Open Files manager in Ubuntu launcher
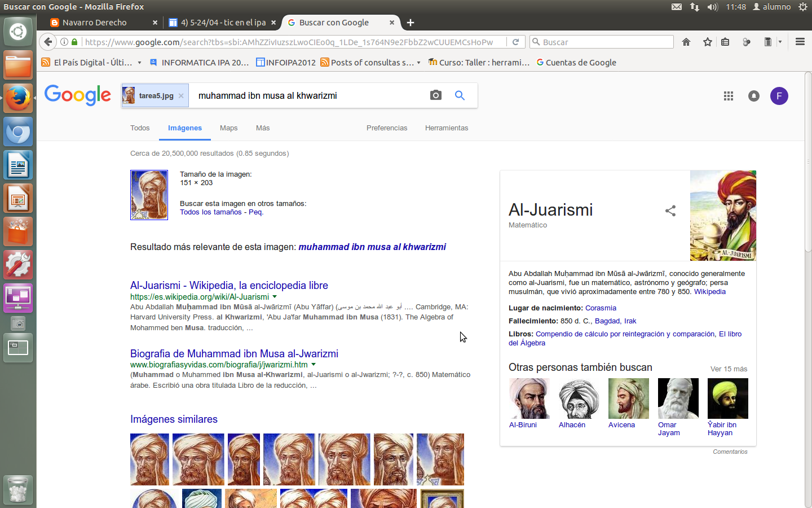The image size is (812, 508). coord(18,65)
